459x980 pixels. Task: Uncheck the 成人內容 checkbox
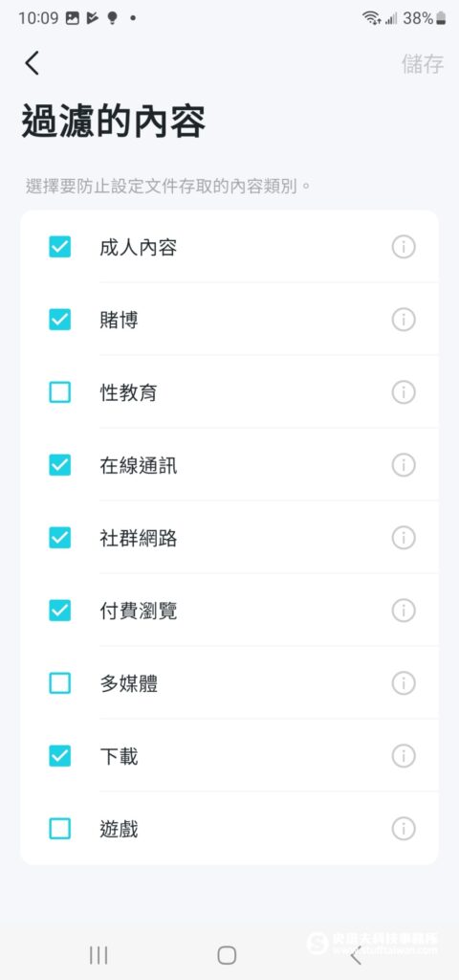(60, 247)
